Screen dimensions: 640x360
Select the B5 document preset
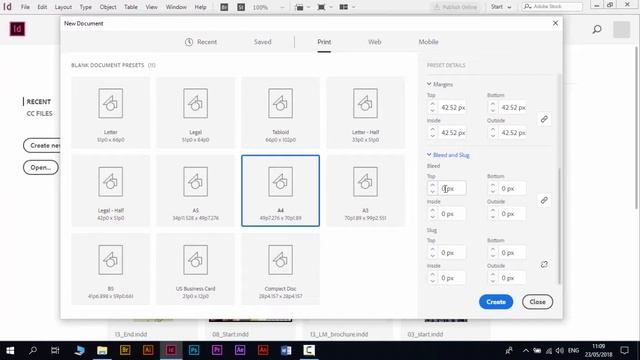111,269
